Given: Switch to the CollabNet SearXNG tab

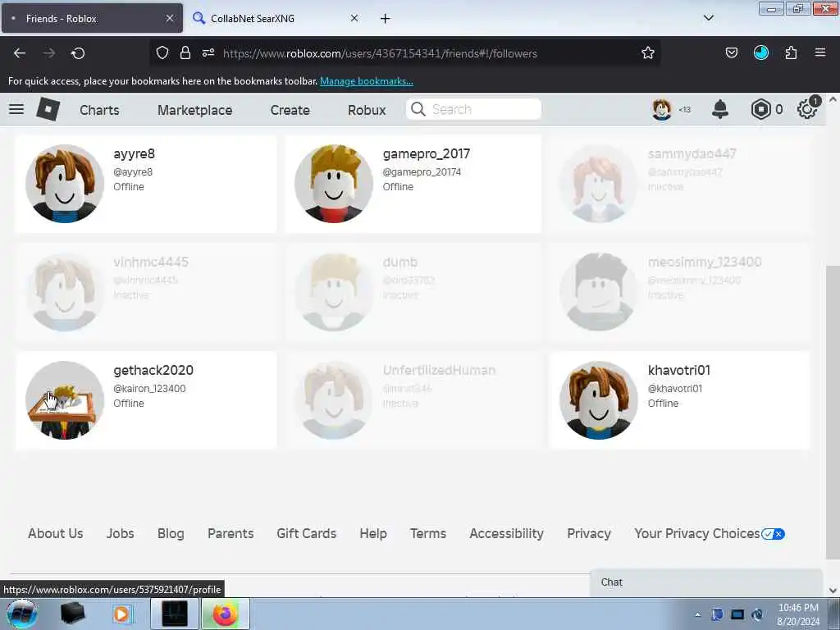Looking at the screenshot, I should pyautogui.click(x=275, y=18).
